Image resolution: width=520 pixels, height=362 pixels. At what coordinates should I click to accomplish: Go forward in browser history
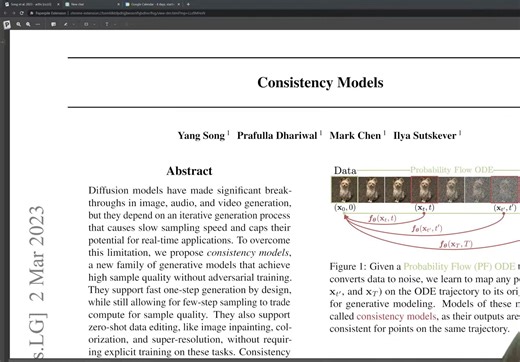tap(14, 13)
